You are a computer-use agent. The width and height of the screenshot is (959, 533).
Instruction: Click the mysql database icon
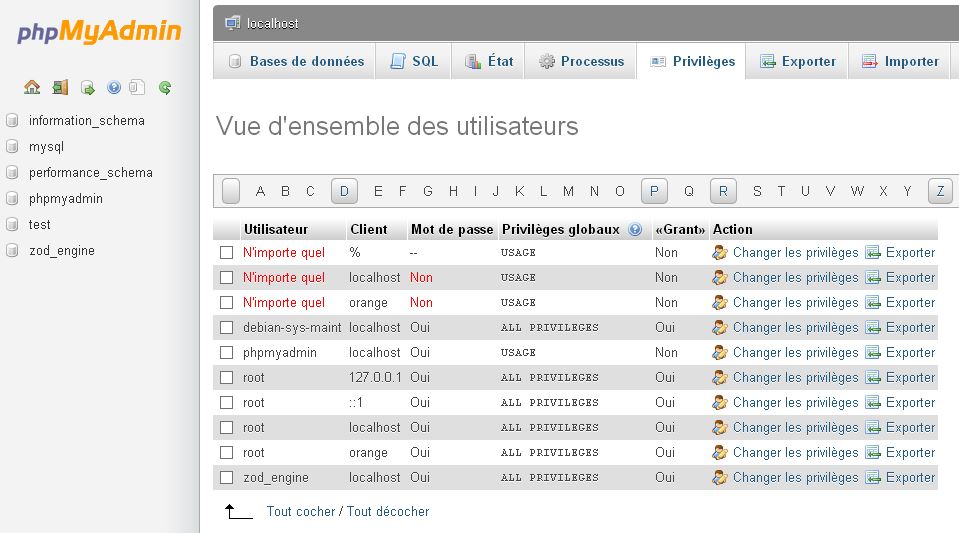pyautogui.click(x=12, y=147)
